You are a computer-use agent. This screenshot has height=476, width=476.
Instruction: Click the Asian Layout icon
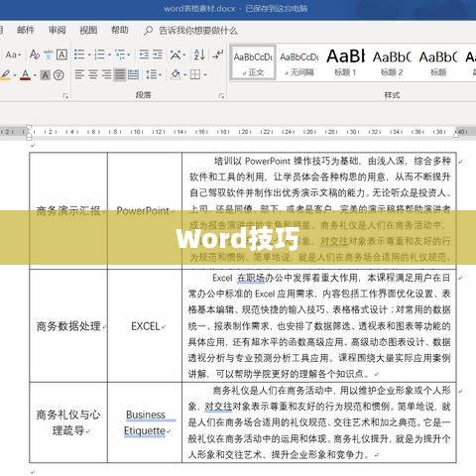click(x=176, y=55)
